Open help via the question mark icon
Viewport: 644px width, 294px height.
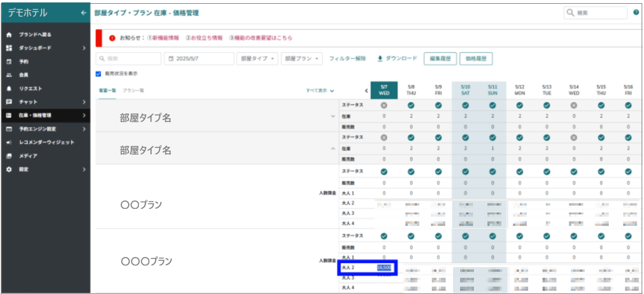click(x=636, y=13)
